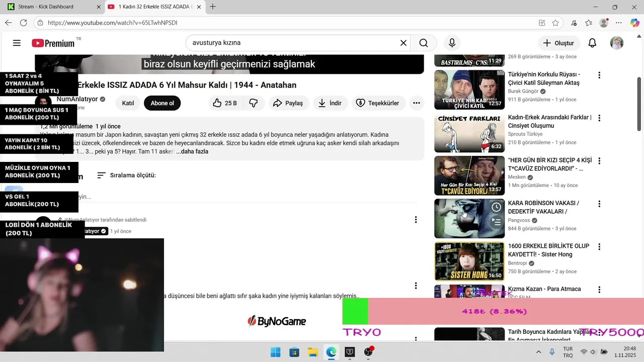Close the YouTube browser tab
644x362 pixels.
click(x=199, y=7)
